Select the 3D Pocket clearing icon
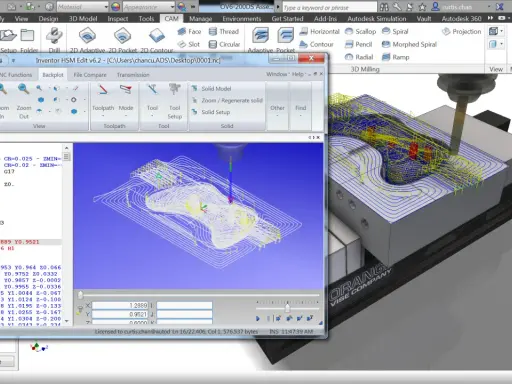Screen dimensions: 512x384 pyautogui.click(x=286, y=35)
